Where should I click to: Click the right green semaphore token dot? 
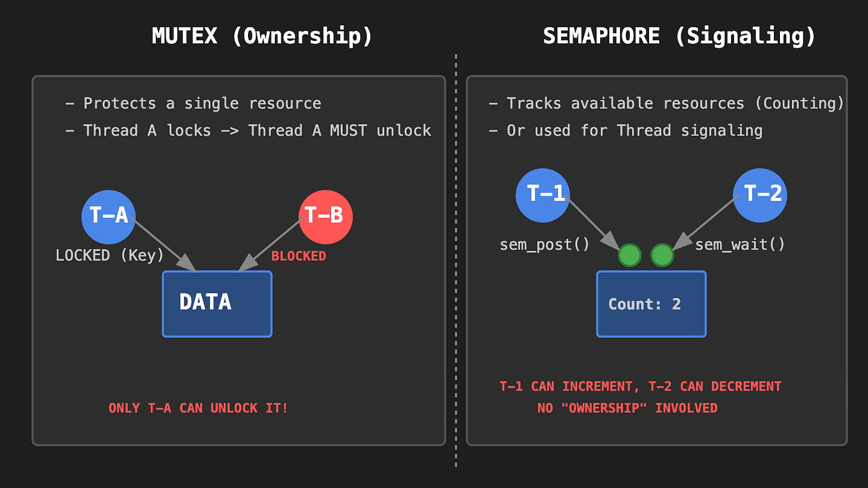[x=662, y=255]
